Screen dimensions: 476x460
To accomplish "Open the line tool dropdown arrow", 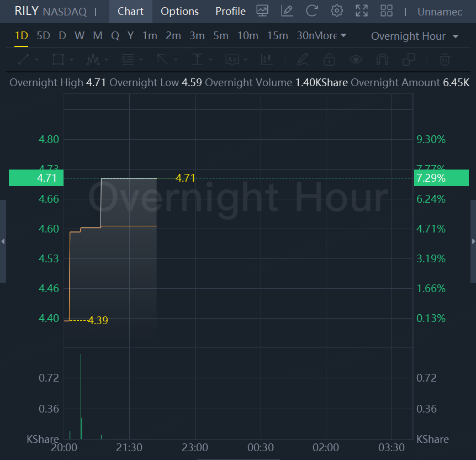I will [x=37, y=60].
